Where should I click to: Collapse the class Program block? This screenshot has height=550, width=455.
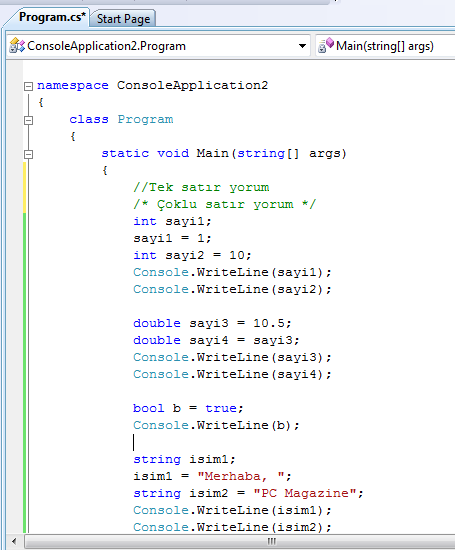[28, 120]
